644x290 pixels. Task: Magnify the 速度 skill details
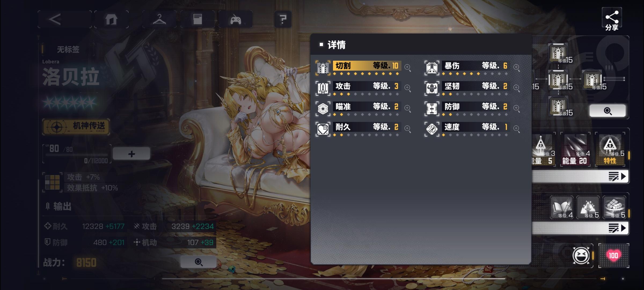tap(517, 129)
